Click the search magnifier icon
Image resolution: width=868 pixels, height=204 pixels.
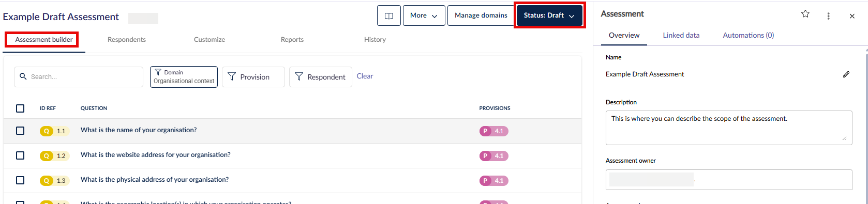click(23, 76)
